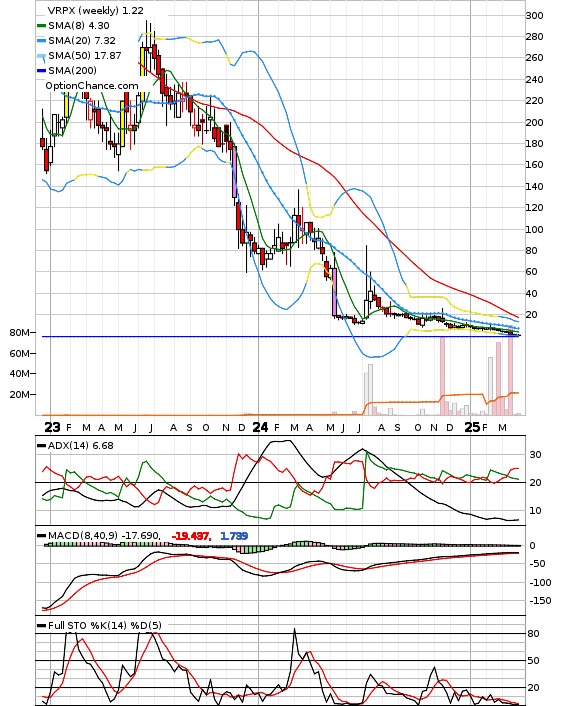566x706 pixels.
Task: Click the light blue SMA(50) legend marker
Action: (x=42, y=57)
